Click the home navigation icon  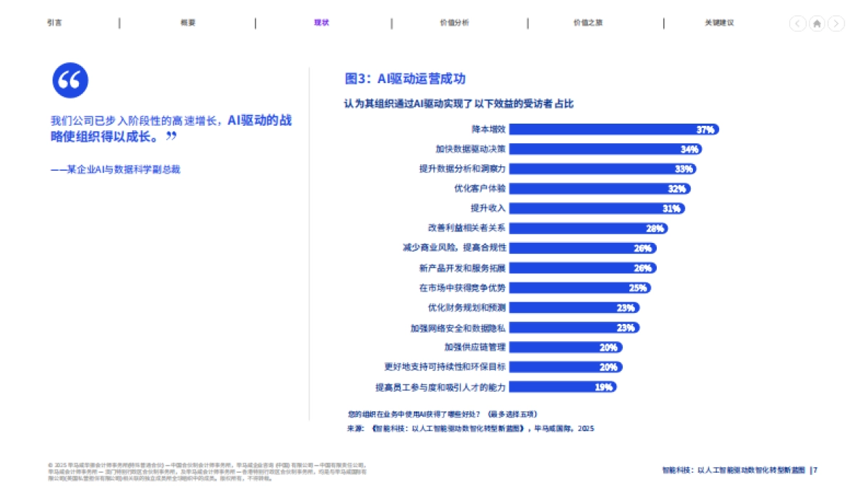(817, 23)
